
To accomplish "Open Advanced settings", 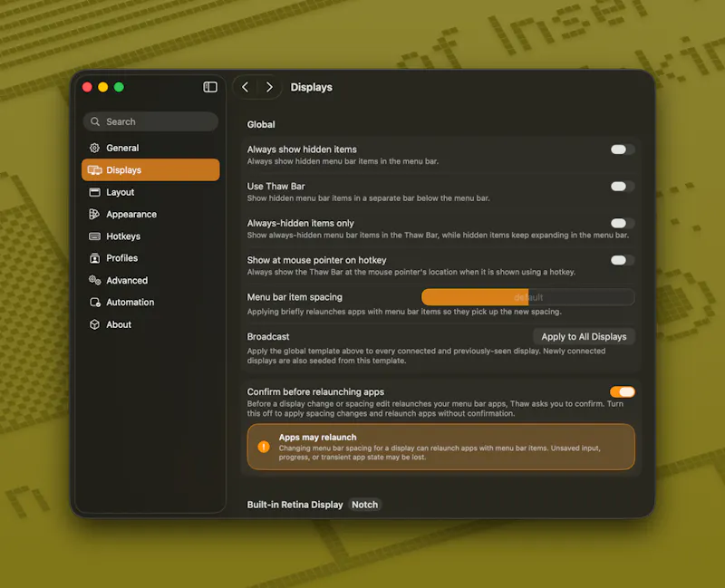I will [x=150, y=280].
